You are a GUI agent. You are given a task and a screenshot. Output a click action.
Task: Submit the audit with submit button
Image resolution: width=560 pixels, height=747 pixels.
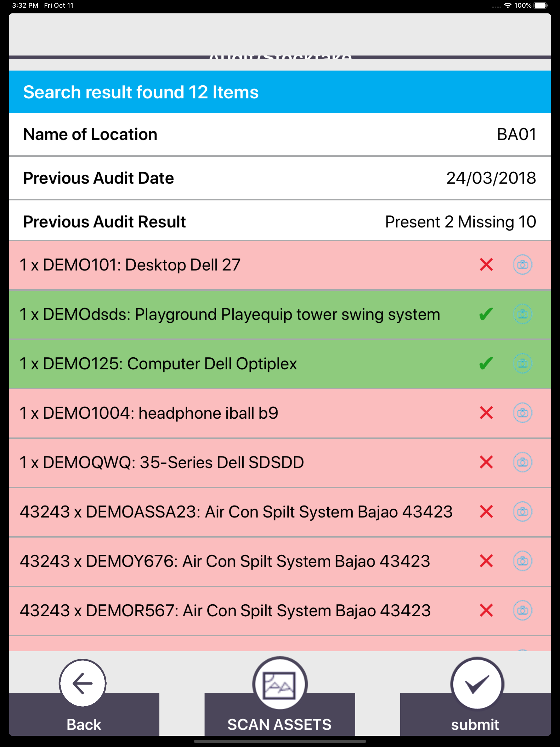click(x=476, y=714)
